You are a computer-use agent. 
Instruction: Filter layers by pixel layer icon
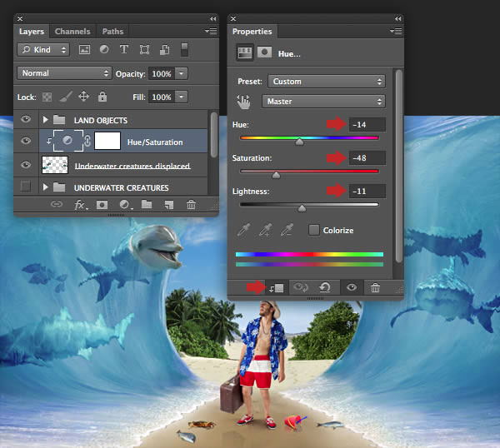pos(84,50)
